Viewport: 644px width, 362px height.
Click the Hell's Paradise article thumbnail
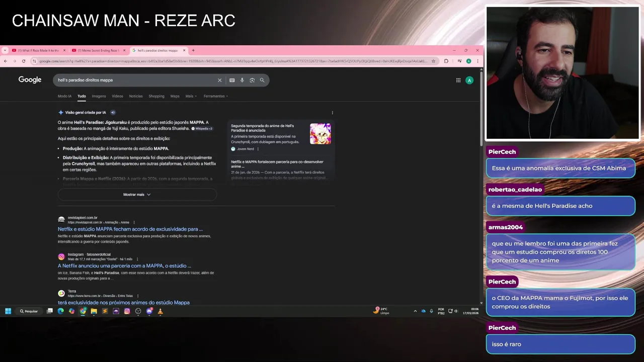[x=320, y=134]
